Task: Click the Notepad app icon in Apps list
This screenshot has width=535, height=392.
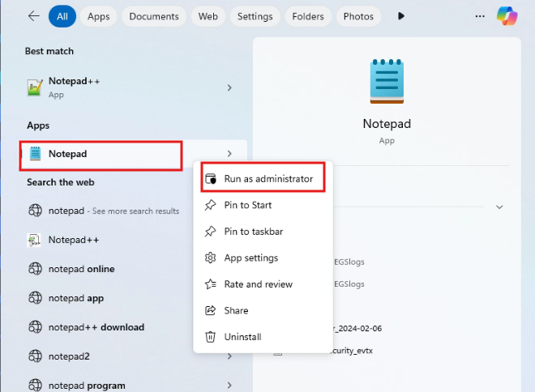Action: pos(35,154)
